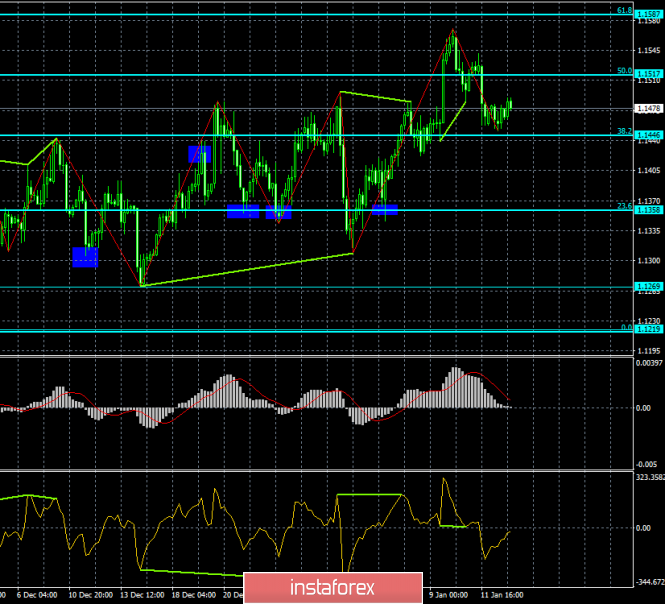Select the 38.2 Fibonacci level label

(623, 131)
